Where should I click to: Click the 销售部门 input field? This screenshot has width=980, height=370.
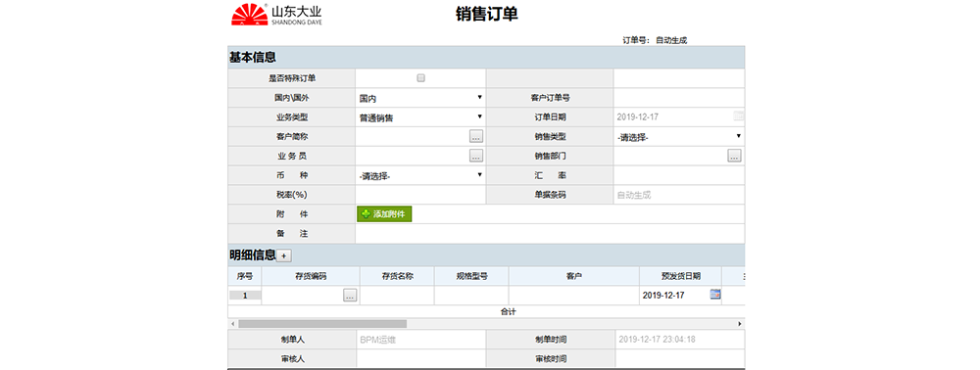670,156
